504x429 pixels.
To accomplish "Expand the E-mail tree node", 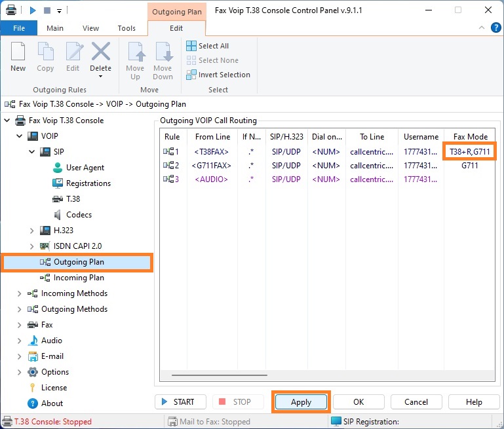I will (19, 356).
